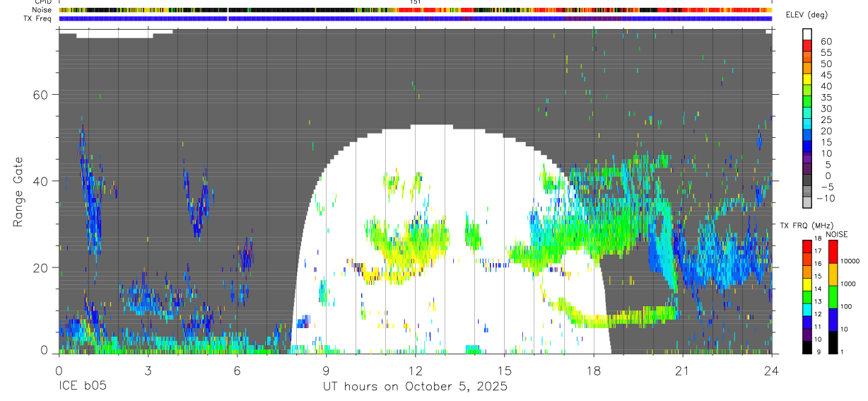Image resolution: width=868 pixels, height=401 pixels.
Task: Click the blue block of NOISE legend
Action: [833, 320]
